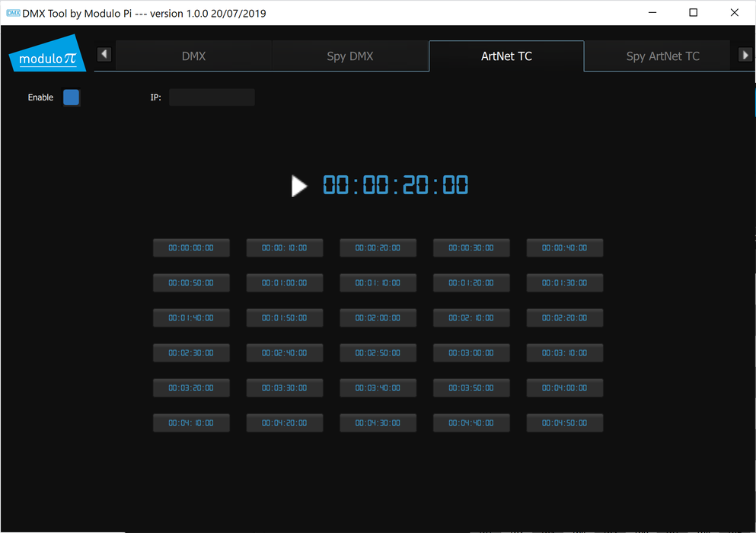The image size is (756, 533).
Task: Click the Modulo Pi logo
Action: pyautogui.click(x=47, y=53)
